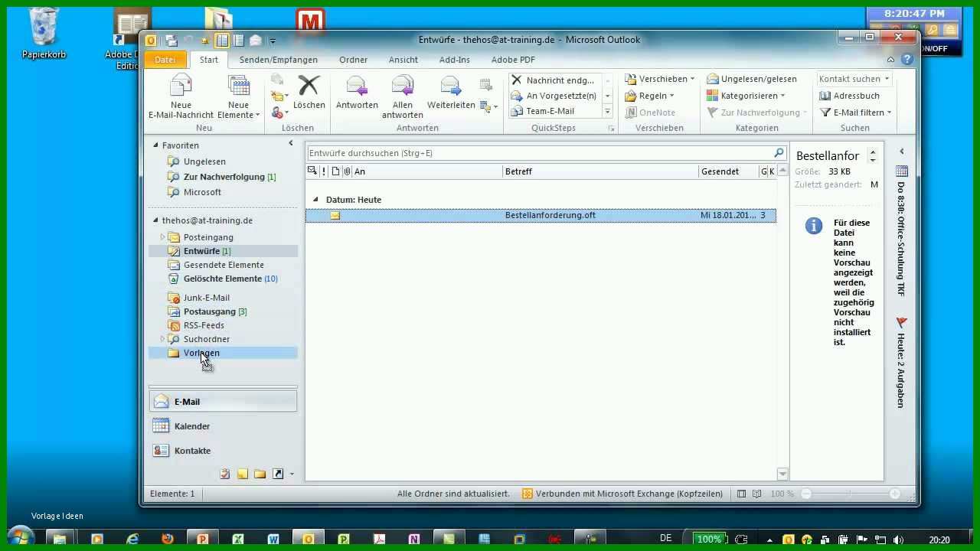The width and height of the screenshot is (980, 551).
Task: Open the shortcuts icon in navigation bar
Action: click(x=277, y=474)
